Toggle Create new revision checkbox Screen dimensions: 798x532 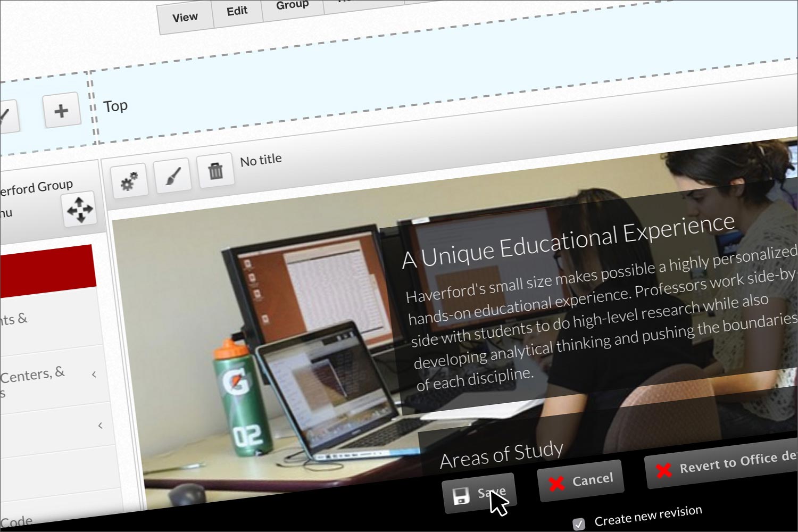(579, 523)
